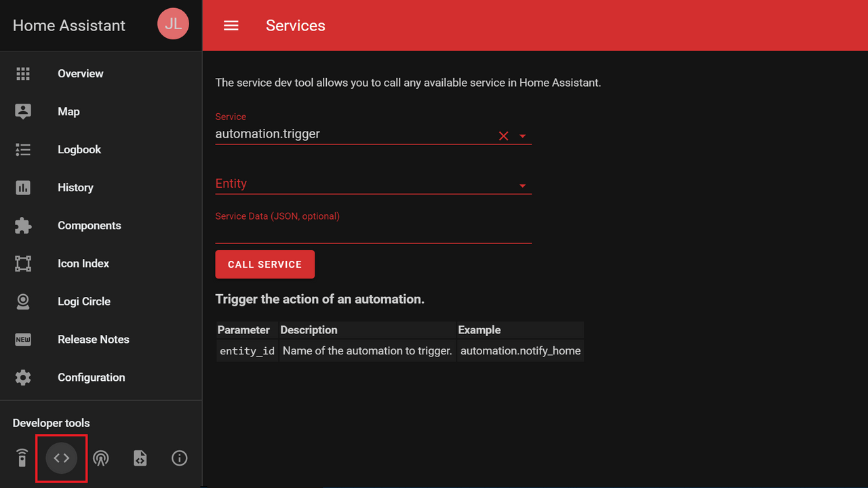
Task: Click the Logbook list icon
Action: click(x=23, y=150)
